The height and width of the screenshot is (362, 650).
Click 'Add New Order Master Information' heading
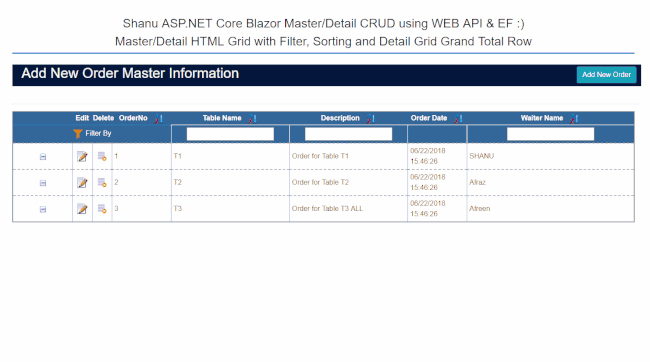click(130, 73)
